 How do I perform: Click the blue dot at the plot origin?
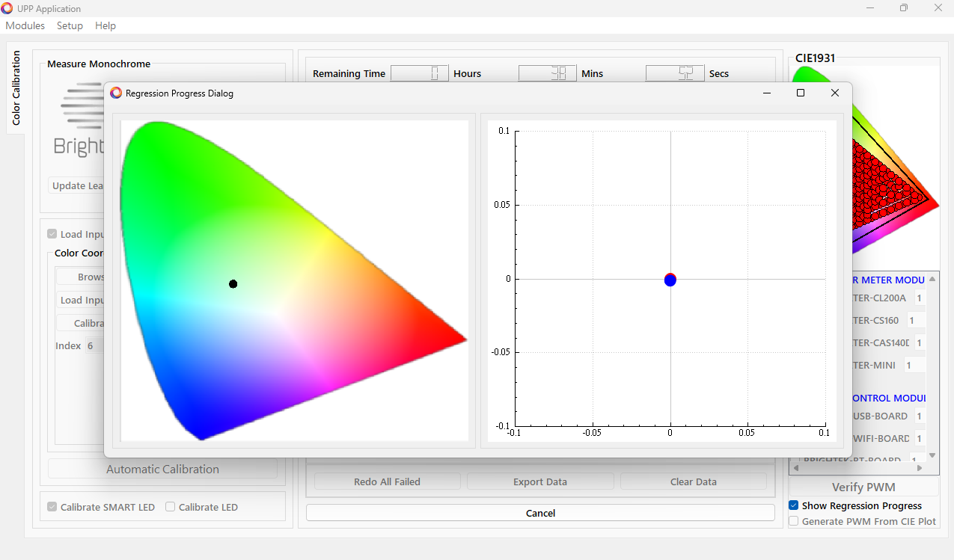(670, 281)
